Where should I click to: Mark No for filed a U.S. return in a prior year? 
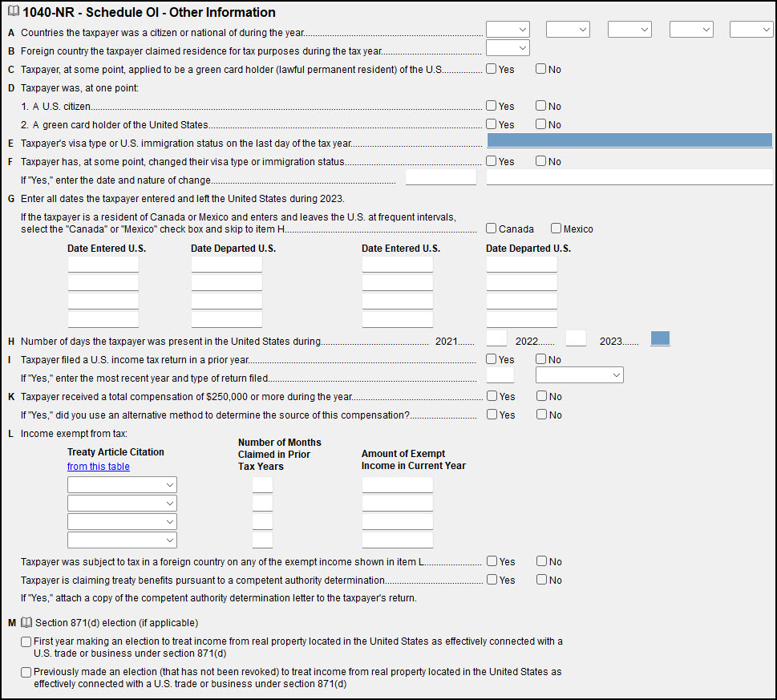click(x=540, y=359)
